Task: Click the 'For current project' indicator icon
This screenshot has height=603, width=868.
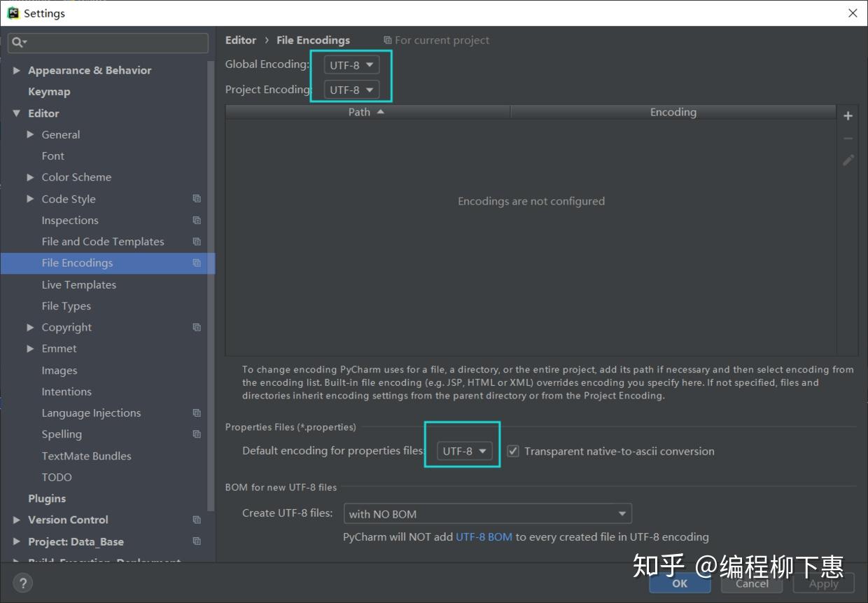Action: (x=387, y=40)
